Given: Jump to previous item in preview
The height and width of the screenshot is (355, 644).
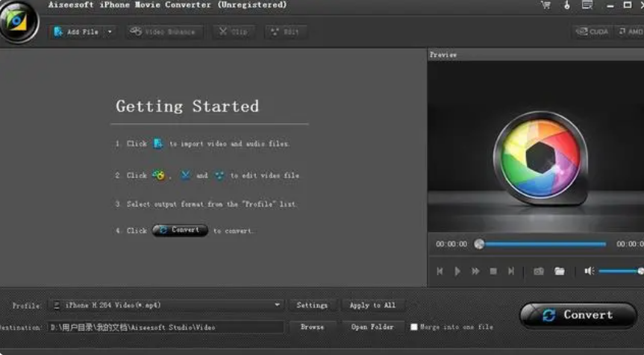Looking at the screenshot, I should click(x=440, y=271).
